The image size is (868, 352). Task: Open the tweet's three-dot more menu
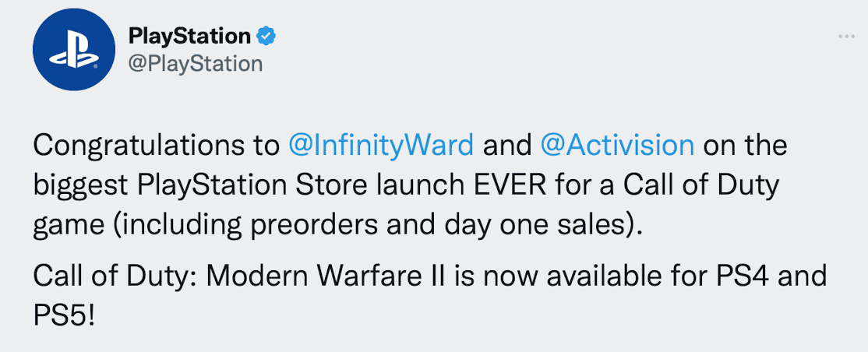846,37
